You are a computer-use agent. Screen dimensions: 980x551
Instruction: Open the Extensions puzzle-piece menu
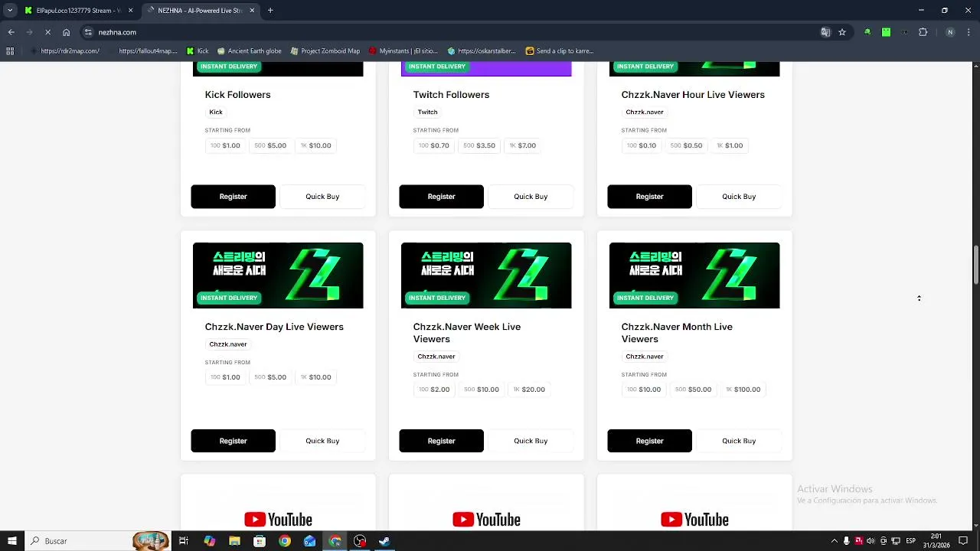(923, 32)
